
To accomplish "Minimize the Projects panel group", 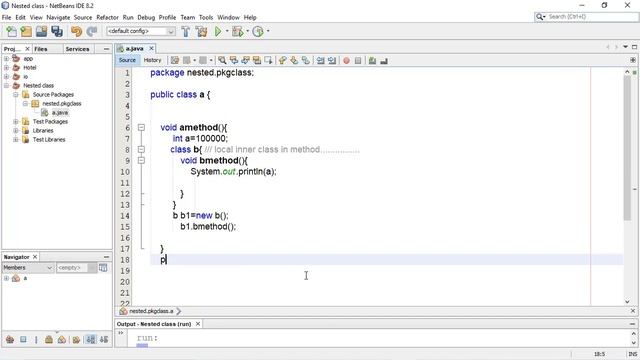I will (107, 49).
